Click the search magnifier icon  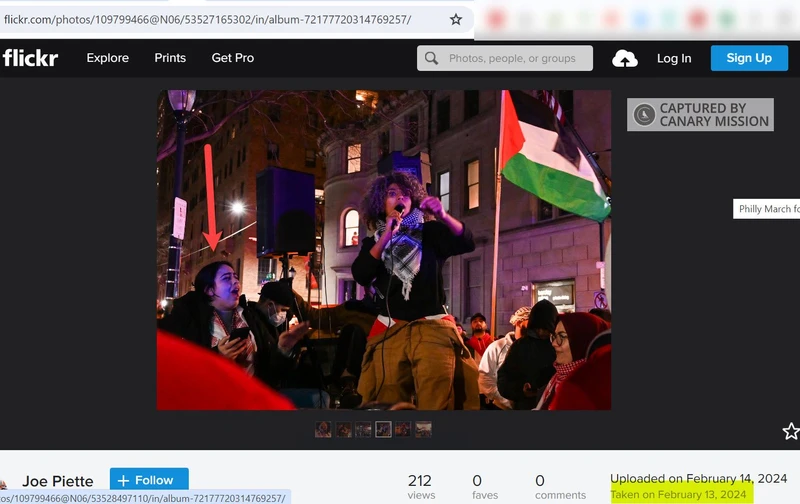[x=432, y=59]
